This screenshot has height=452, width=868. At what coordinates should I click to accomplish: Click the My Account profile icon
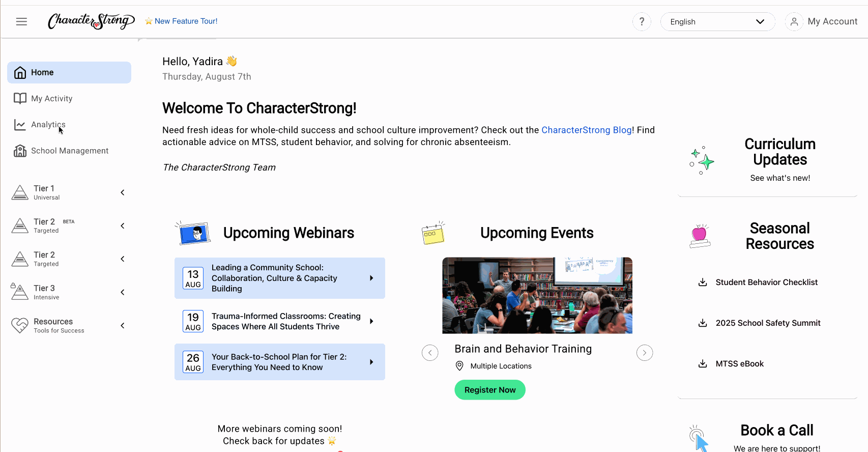(794, 21)
